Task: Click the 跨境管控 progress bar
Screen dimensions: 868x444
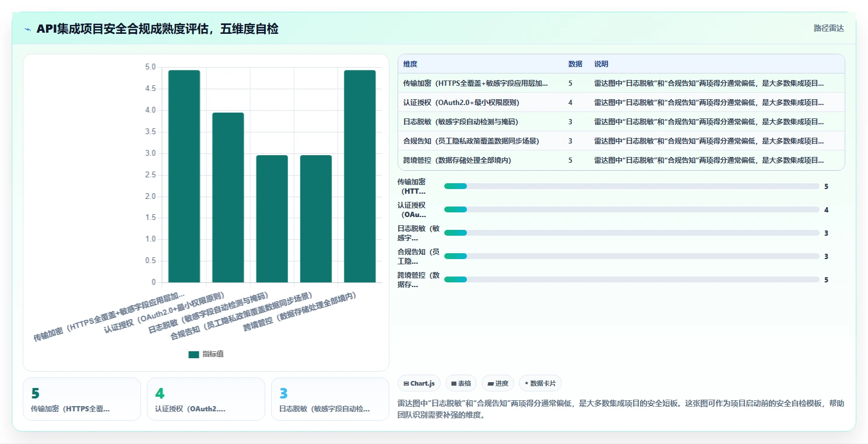Action: [632, 279]
